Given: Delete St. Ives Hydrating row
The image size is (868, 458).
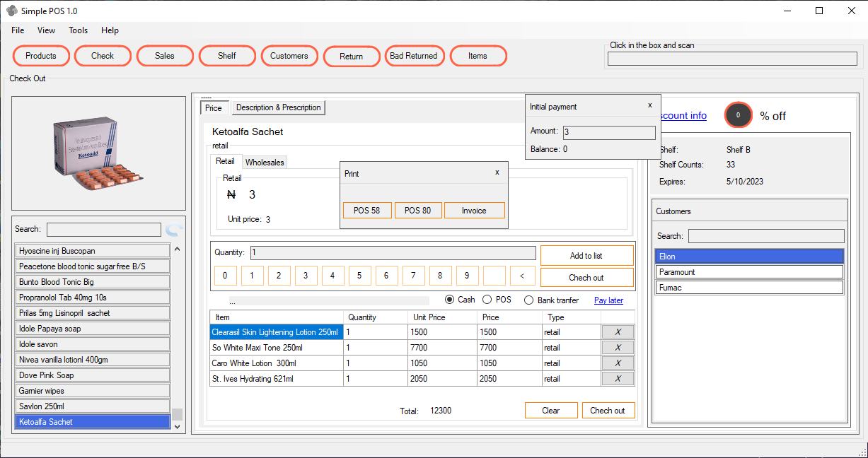Looking at the screenshot, I should coord(618,379).
